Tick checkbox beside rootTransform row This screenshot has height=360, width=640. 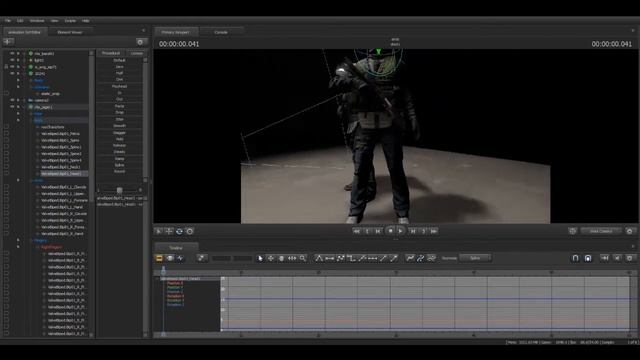[x=6, y=127]
